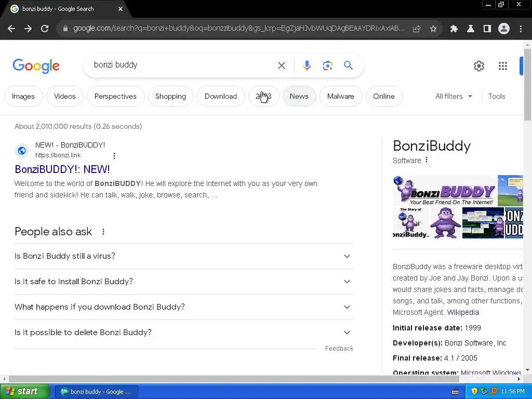Open People also ask three-dot options
This screenshot has height=399, width=532.
103,232
